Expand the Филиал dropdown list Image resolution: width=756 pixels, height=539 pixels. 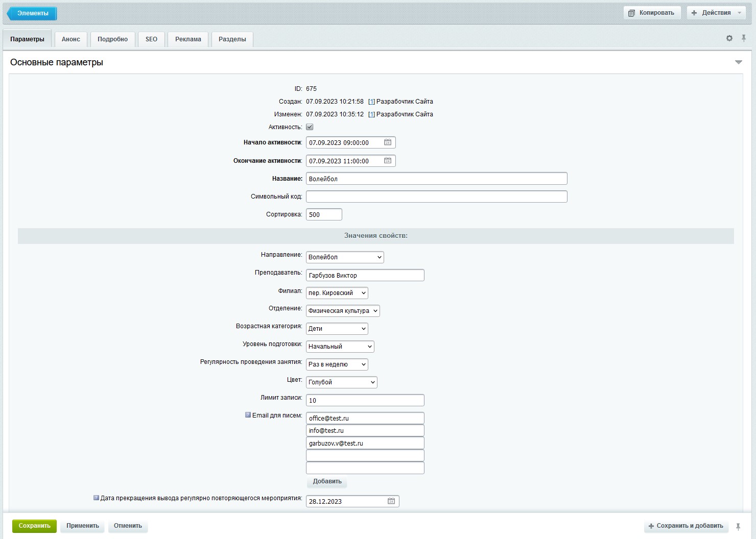click(x=337, y=293)
